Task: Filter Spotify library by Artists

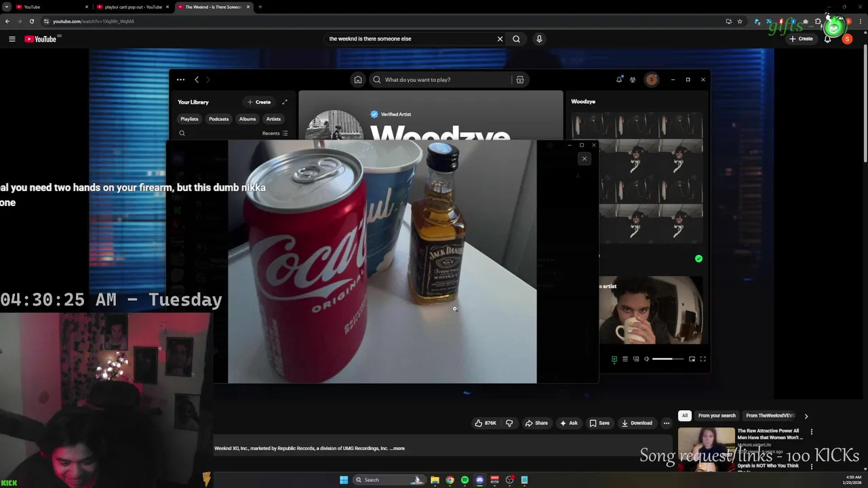Action: 273,119
